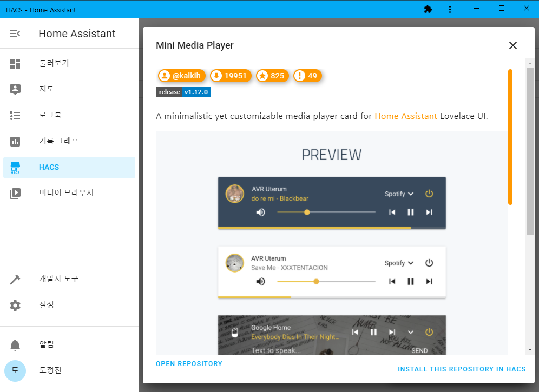This screenshot has height=392, width=539.
Task: Open Repository link at dialog bottom
Action: coord(189,363)
